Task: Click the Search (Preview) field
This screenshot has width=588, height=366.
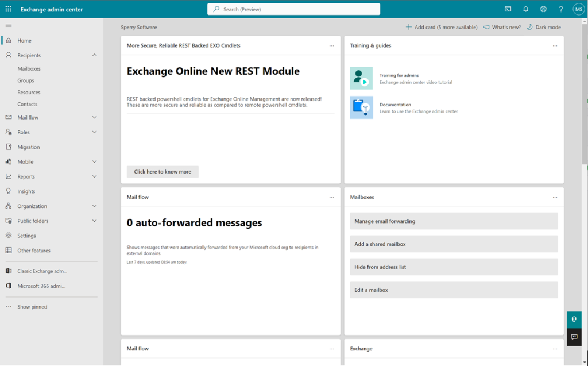Action: pos(293,9)
